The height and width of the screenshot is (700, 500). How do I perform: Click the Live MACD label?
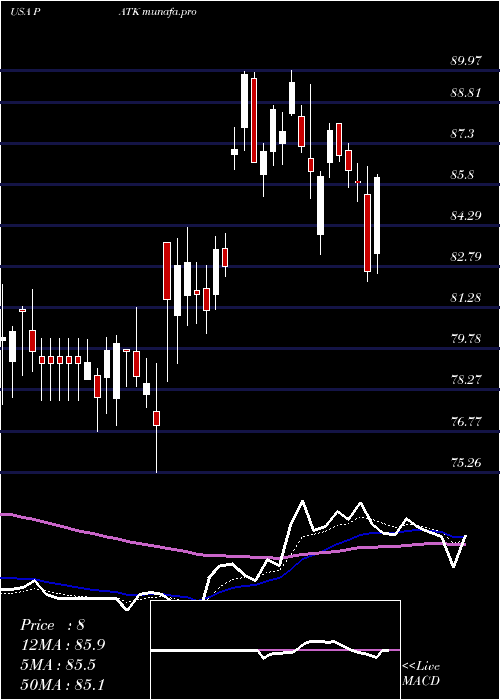[421, 674]
